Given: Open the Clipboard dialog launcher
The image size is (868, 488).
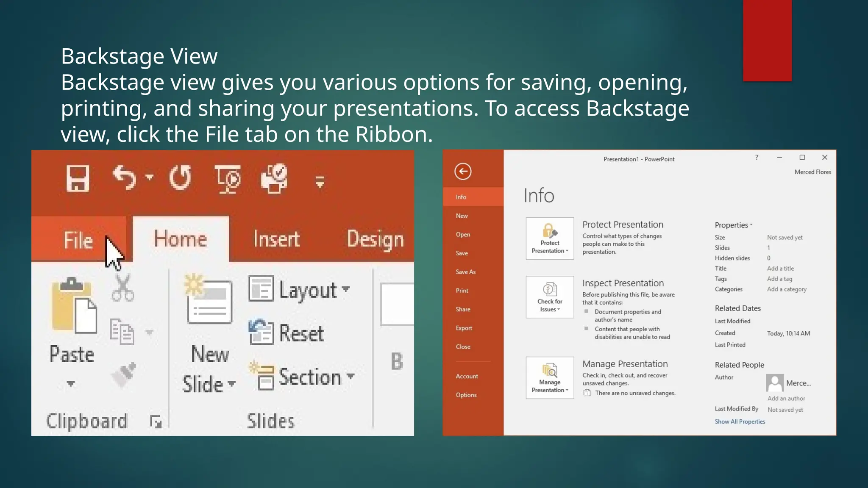Looking at the screenshot, I should click(x=156, y=421).
